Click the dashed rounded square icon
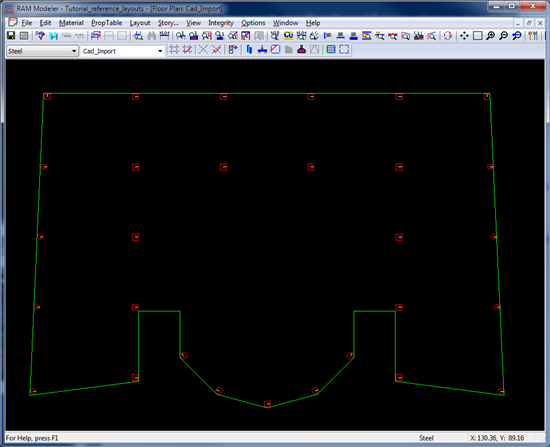The width and height of the screenshot is (550, 447). pyautogui.click(x=344, y=49)
